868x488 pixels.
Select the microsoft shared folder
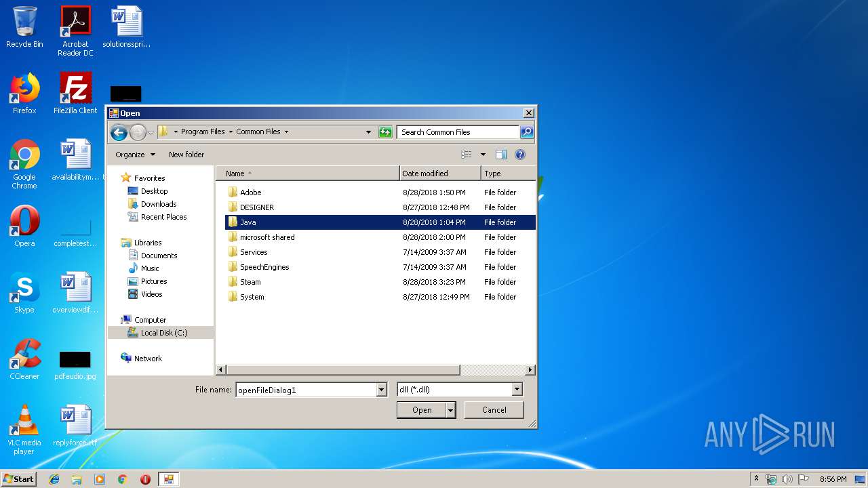point(380,237)
